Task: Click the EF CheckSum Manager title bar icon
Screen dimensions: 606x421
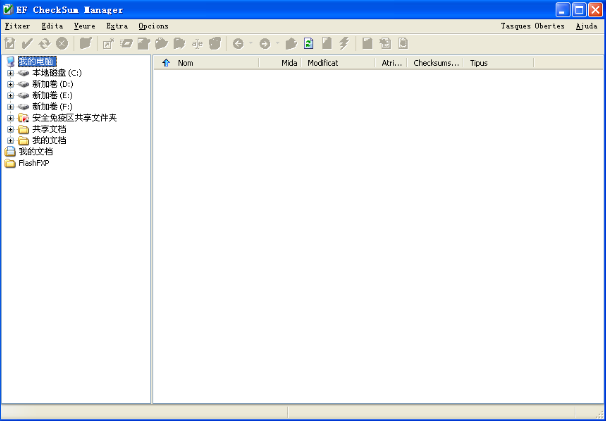Action: pyautogui.click(x=7, y=9)
